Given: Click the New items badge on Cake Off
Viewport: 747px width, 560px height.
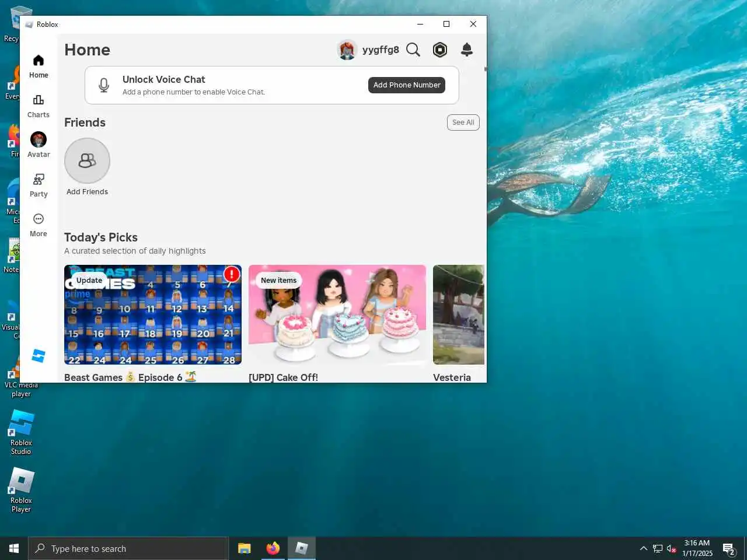Looking at the screenshot, I should click(278, 281).
